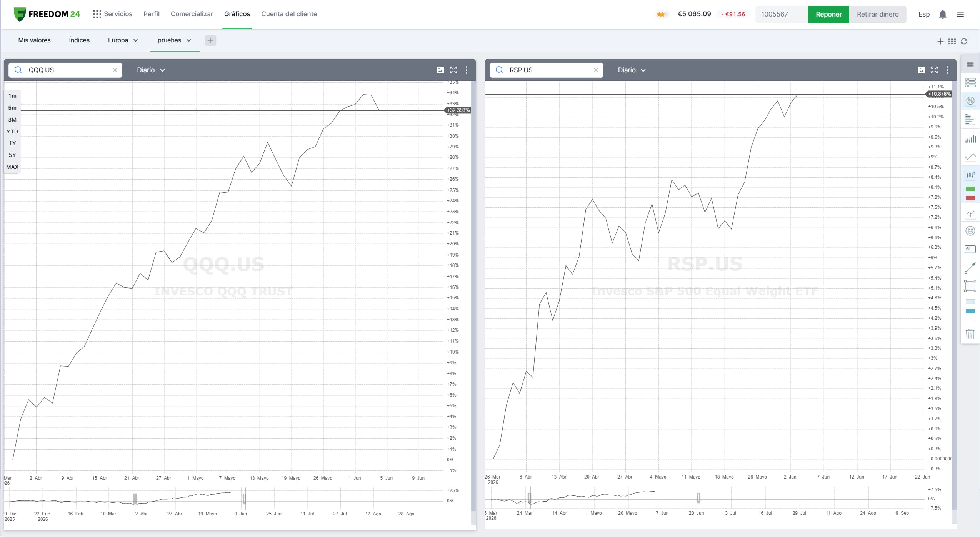Expand the Europa watchlist dropdown
The width and height of the screenshot is (980, 537).
tap(123, 40)
